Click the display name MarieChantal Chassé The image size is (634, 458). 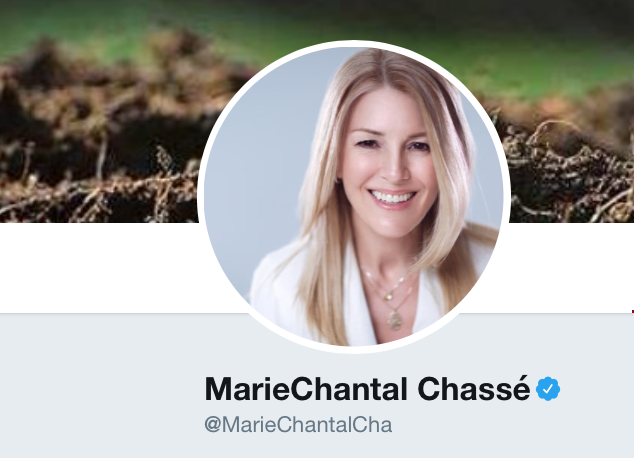tap(367, 389)
